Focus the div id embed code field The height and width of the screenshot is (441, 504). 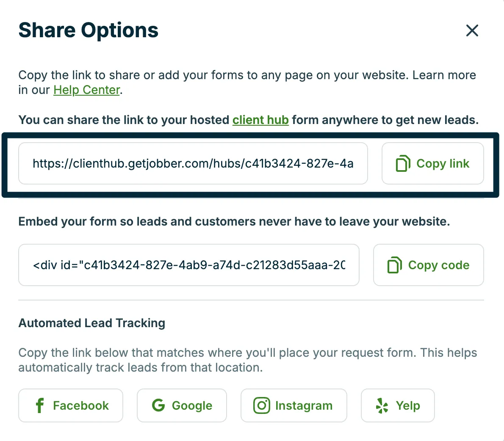pos(188,265)
